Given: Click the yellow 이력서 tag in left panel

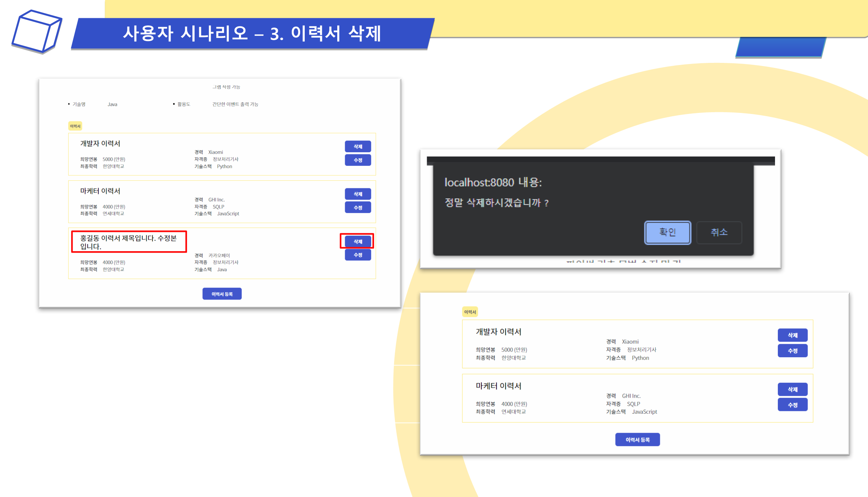Looking at the screenshot, I should [x=75, y=126].
